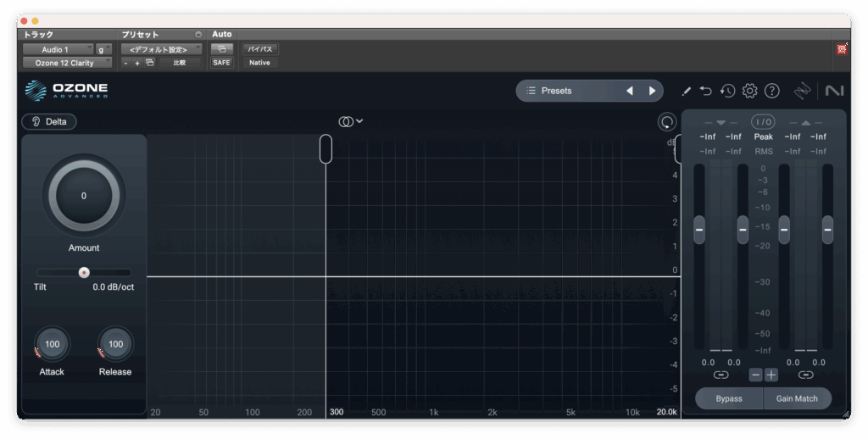
Task: Click the circular reset arrow above the graph
Action: [x=666, y=122]
